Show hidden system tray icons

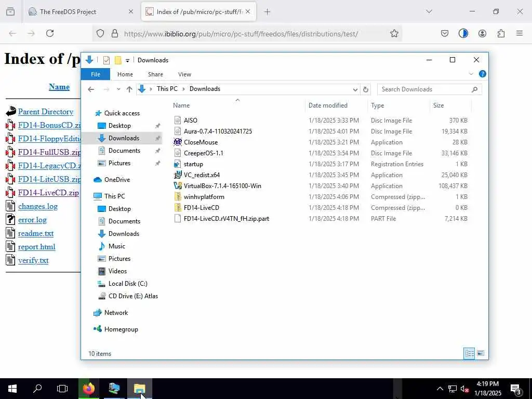[440, 389]
